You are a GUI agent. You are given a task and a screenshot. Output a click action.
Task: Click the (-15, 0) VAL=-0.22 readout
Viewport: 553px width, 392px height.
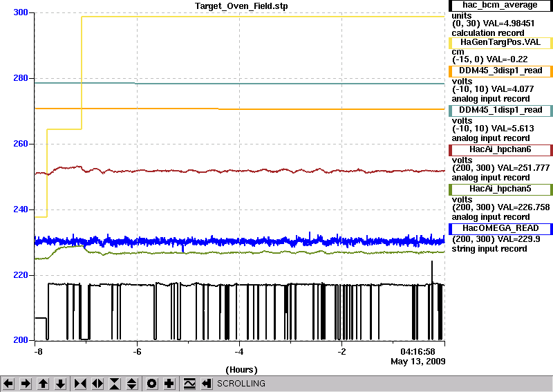pos(489,59)
